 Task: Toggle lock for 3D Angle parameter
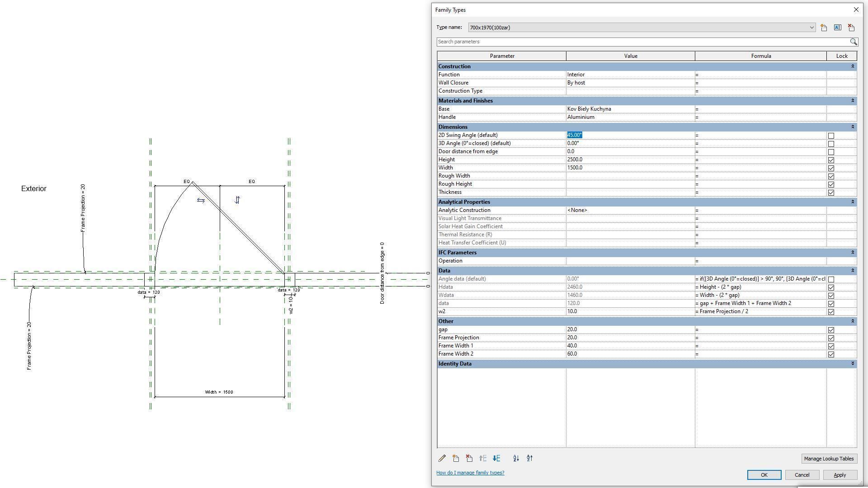pyautogui.click(x=831, y=144)
